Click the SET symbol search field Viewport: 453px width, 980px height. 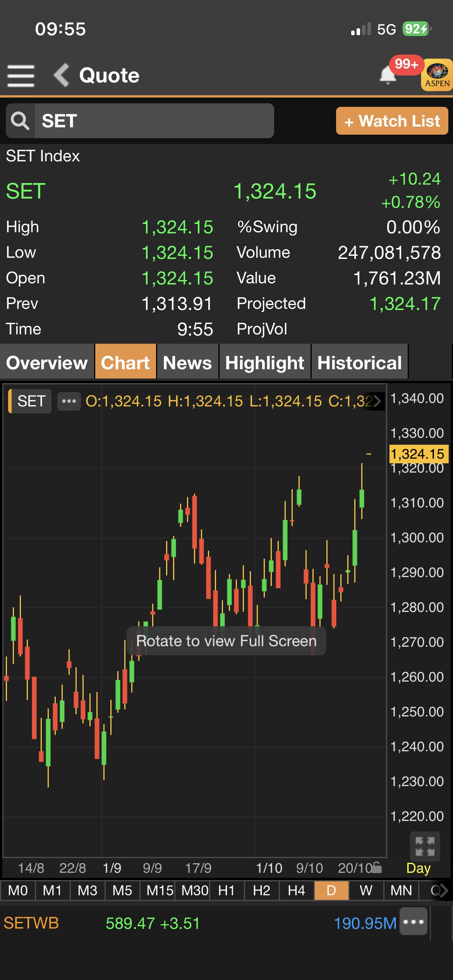point(154,121)
